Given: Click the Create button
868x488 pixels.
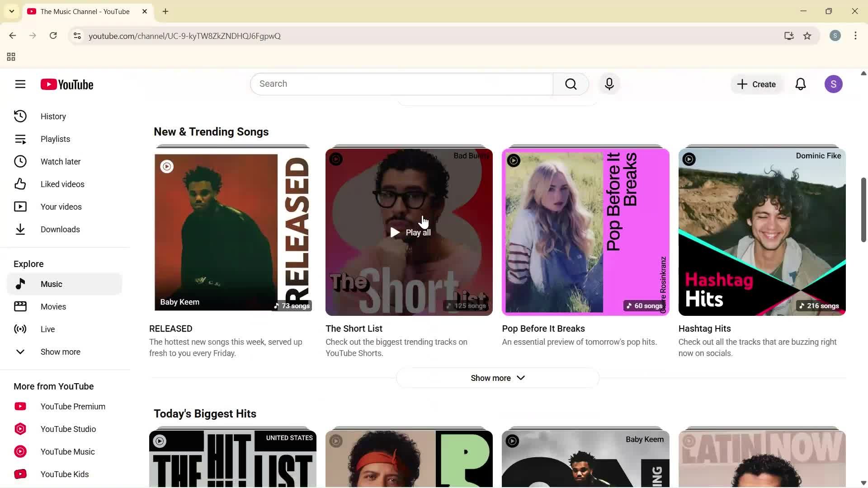Looking at the screenshot, I should (756, 84).
